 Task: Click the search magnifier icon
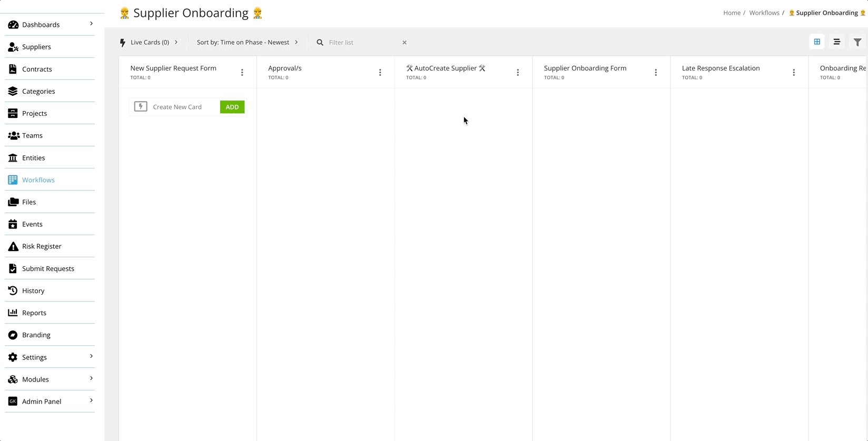click(320, 42)
